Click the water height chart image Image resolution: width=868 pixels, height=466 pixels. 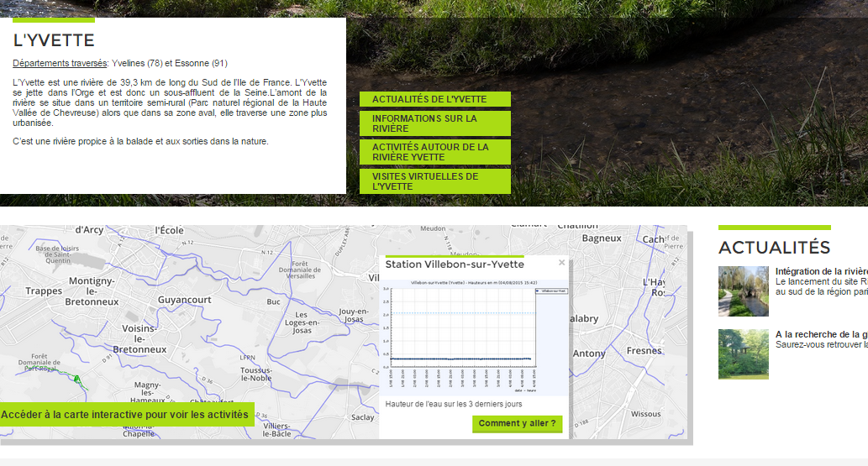(x=475, y=337)
